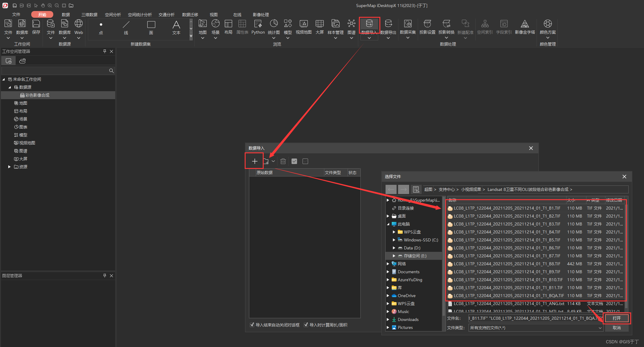Switch to the 影像处理 ribbon tab

[x=261, y=15]
